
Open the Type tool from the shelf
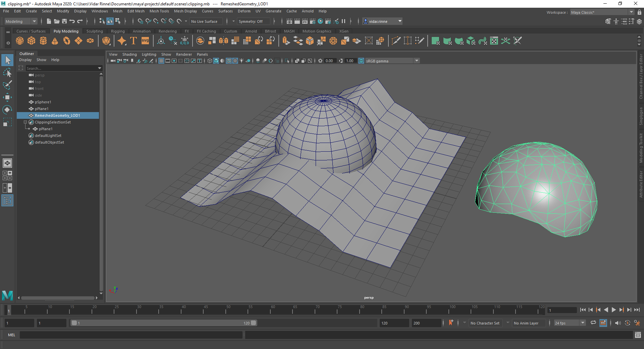pyautogui.click(x=133, y=41)
